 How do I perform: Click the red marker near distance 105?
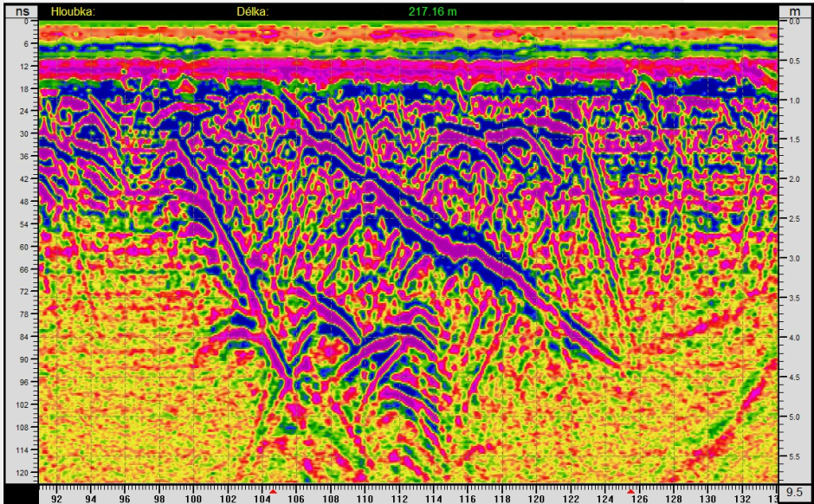tap(273, 491)
